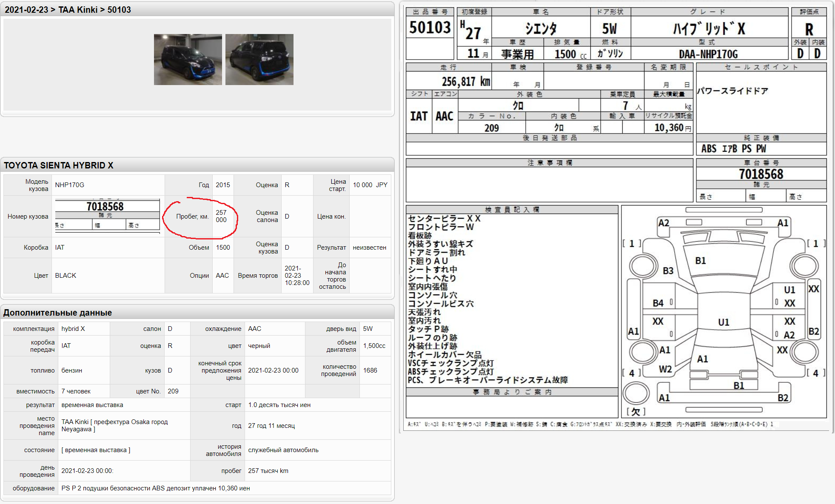Image resolution: width=835 pixels, height=504 pixels.
Task: Select the fuel value 'бензин'
Action: [72, 370]
